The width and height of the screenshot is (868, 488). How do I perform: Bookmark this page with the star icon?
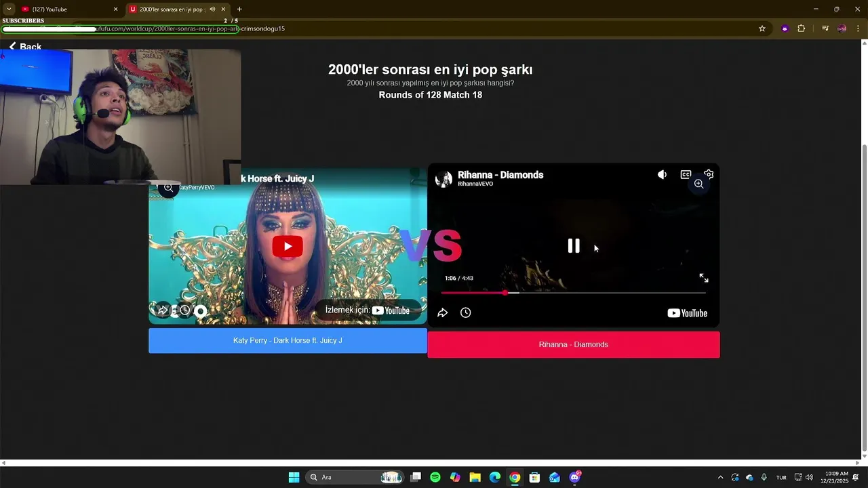762,28
